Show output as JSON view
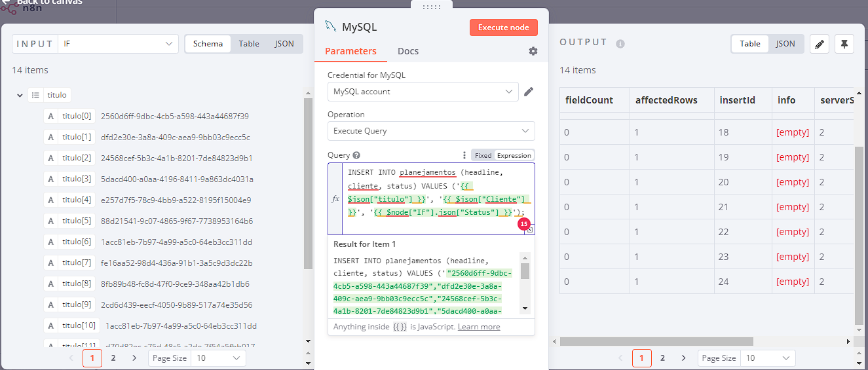 click(785, 44)
